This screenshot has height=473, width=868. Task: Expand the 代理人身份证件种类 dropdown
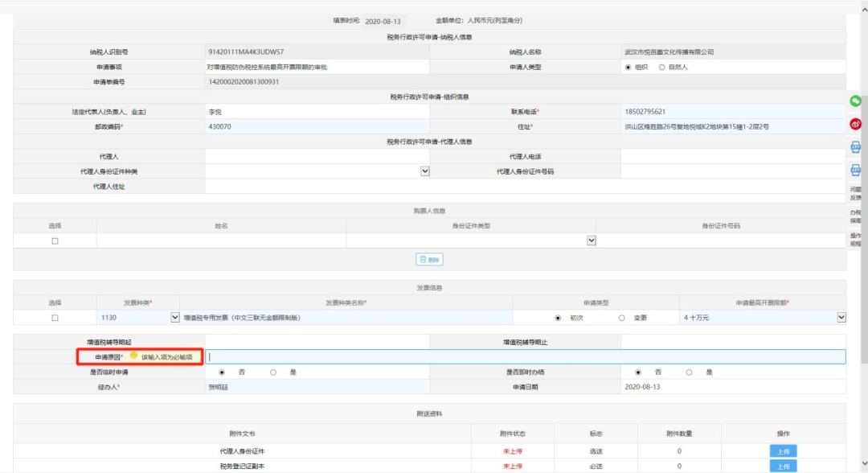pyautogui.click(x=424, y=171)
